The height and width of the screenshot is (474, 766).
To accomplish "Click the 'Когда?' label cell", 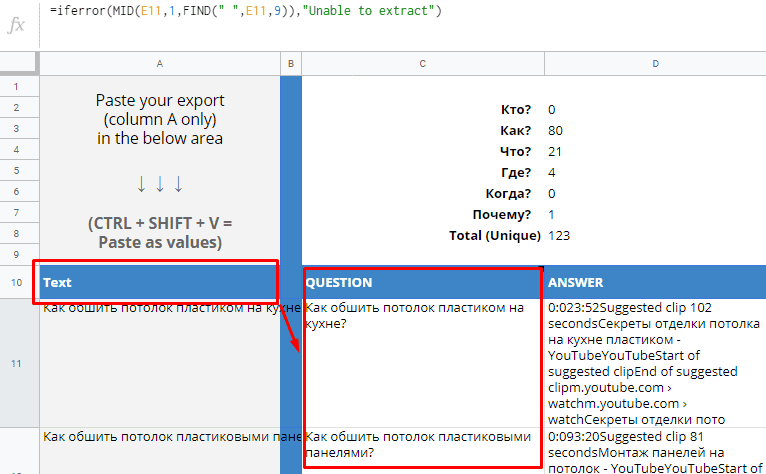I will pyautogui.click(x=508, y=194).
